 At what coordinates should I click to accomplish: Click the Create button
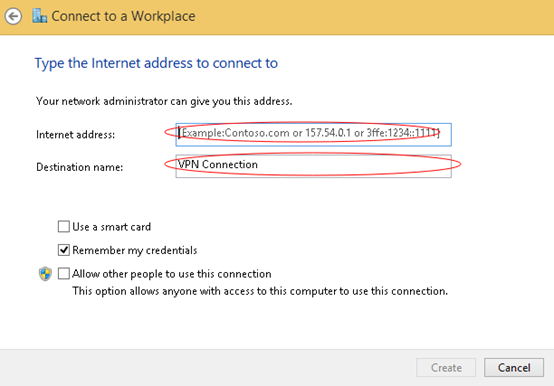pyautogui.click(x=446, y=368)
